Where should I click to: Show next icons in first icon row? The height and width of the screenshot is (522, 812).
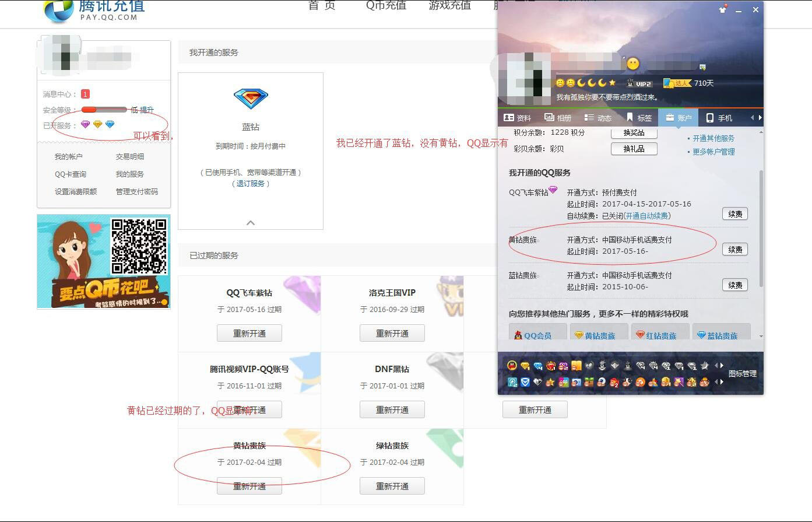point(722,365)
